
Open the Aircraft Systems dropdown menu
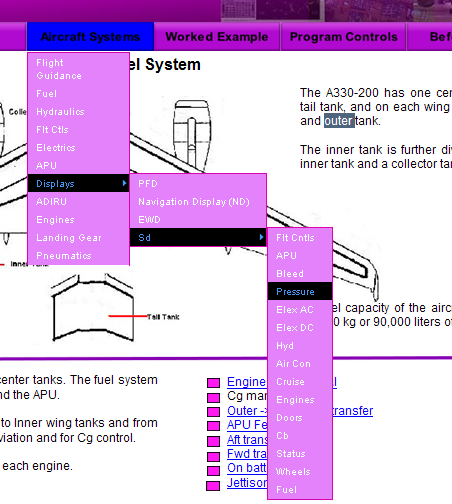click(x=90, y=37)
